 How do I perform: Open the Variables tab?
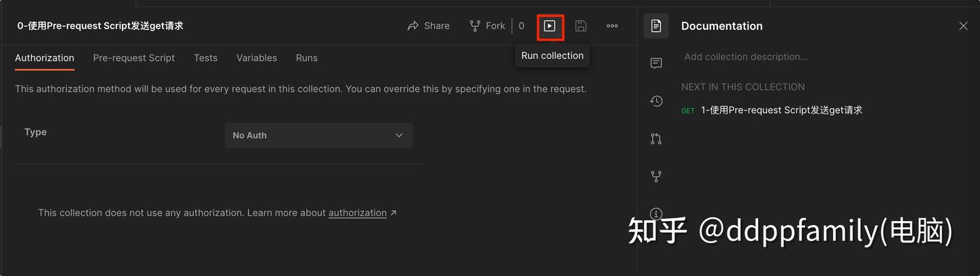tap(257, 58)
